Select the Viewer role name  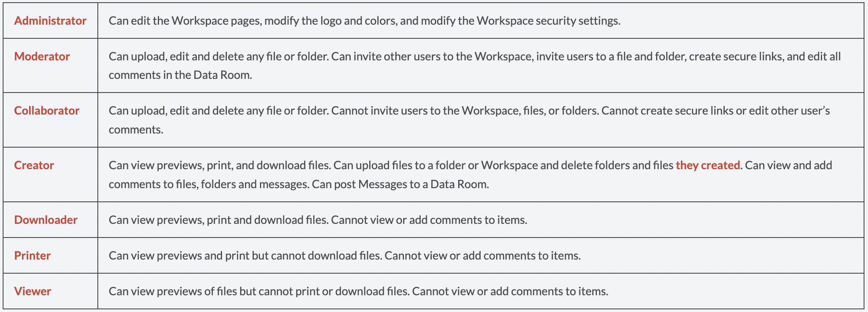(33, 291)
